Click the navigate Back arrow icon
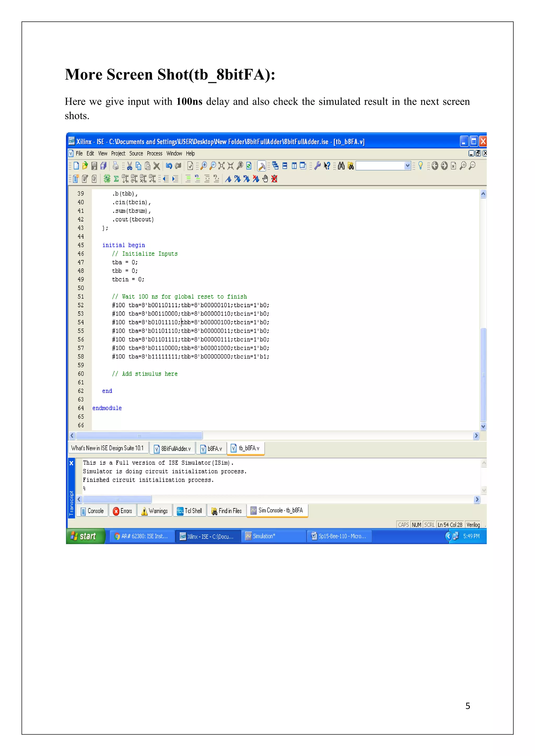The height and width of the screenshot is (756, 535). coord(435,166)
